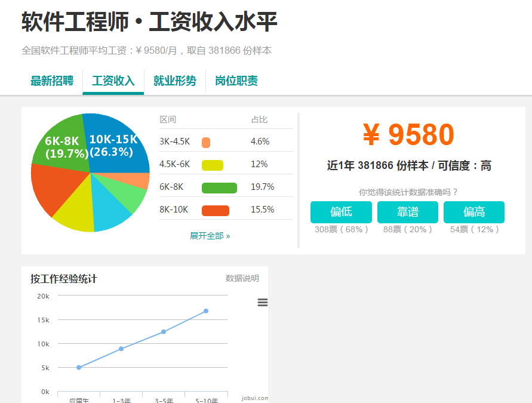The height and width of the screenshot is (403, 532).
Task: Open the 数据说明 link
Action: point(242,278)
